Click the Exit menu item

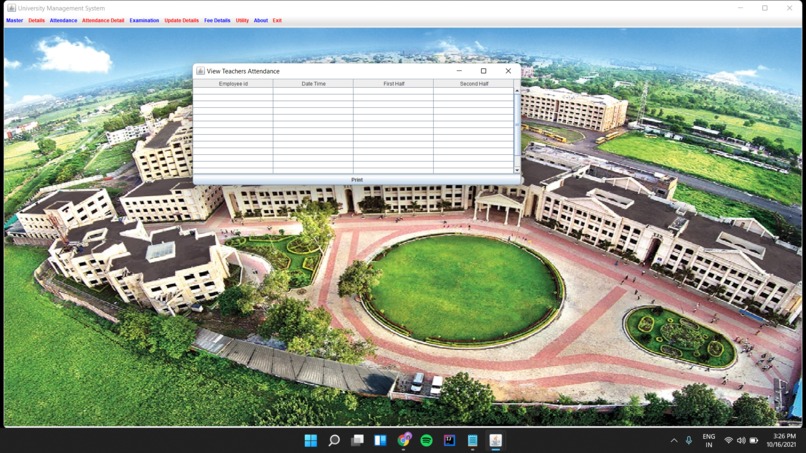tap(277, 21)
